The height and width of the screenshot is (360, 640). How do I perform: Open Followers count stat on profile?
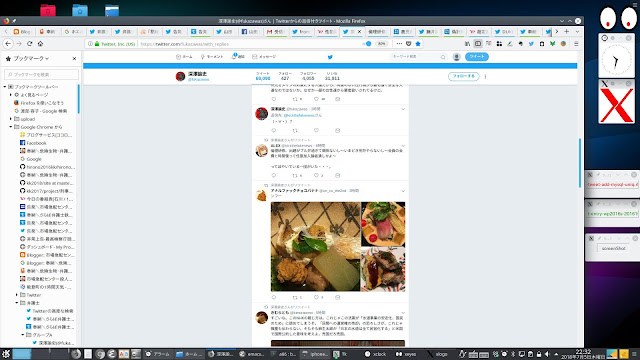[x=308, y=76]
